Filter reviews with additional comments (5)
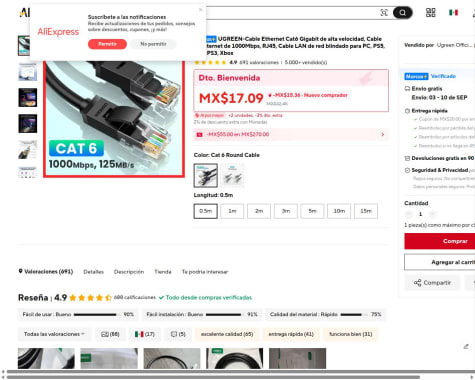This screenshot has width=475, height=380. point(178,334)
